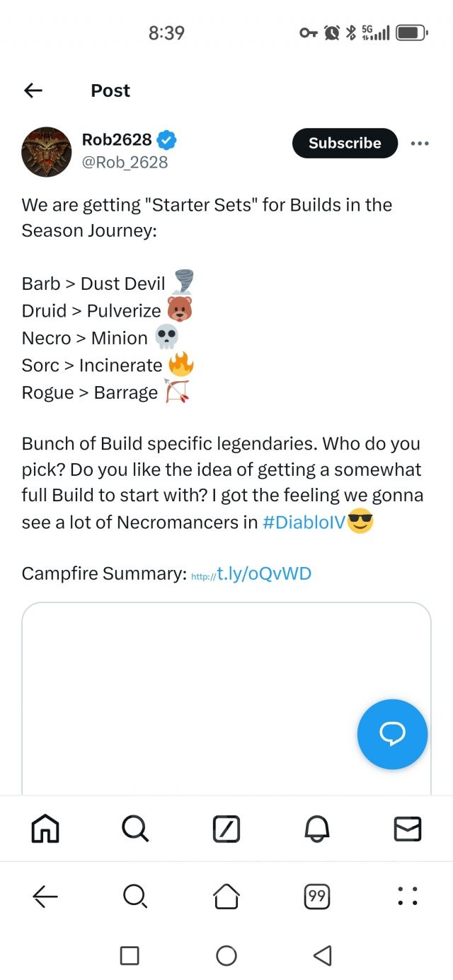Open Rob2628's profile avatar
The image size is (453, 980).
(x=47, y=152)
